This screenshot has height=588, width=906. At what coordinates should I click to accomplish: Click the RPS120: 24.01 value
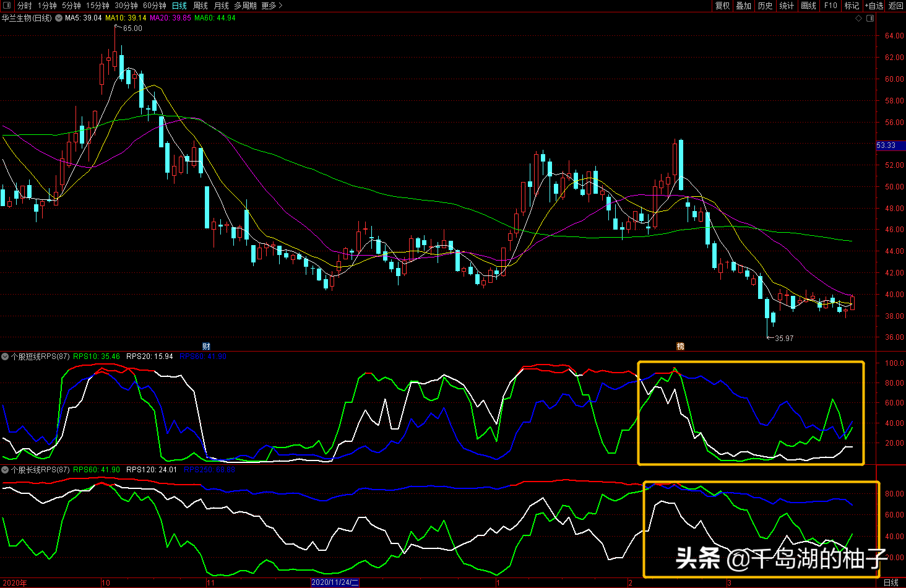152,470
